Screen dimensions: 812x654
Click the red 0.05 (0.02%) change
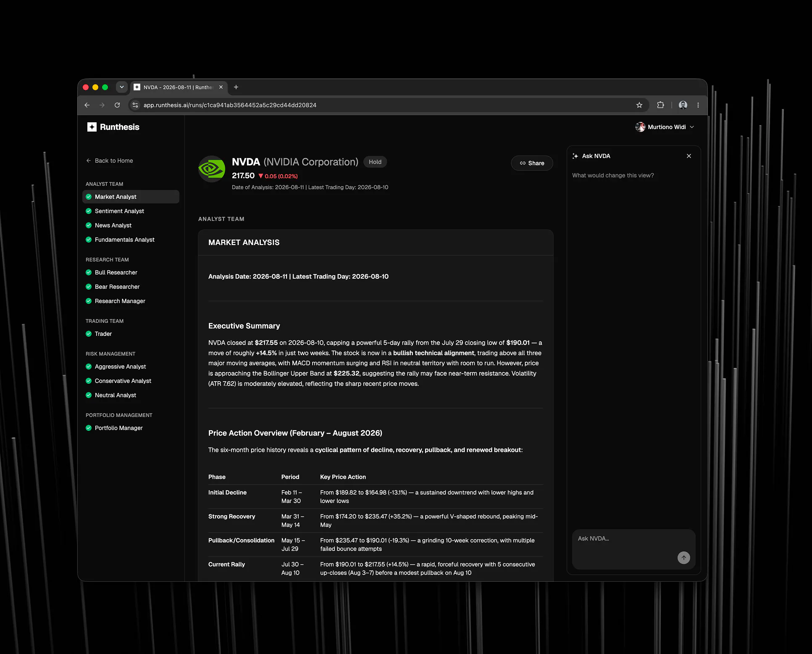coord(278,176)
